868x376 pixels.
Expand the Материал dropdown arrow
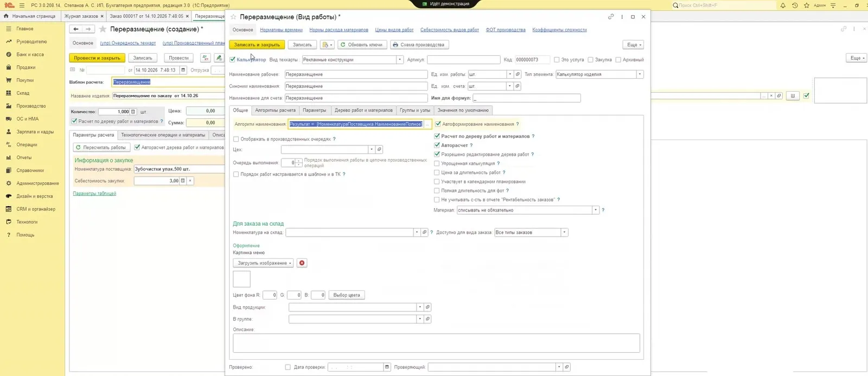click(595, 210)
